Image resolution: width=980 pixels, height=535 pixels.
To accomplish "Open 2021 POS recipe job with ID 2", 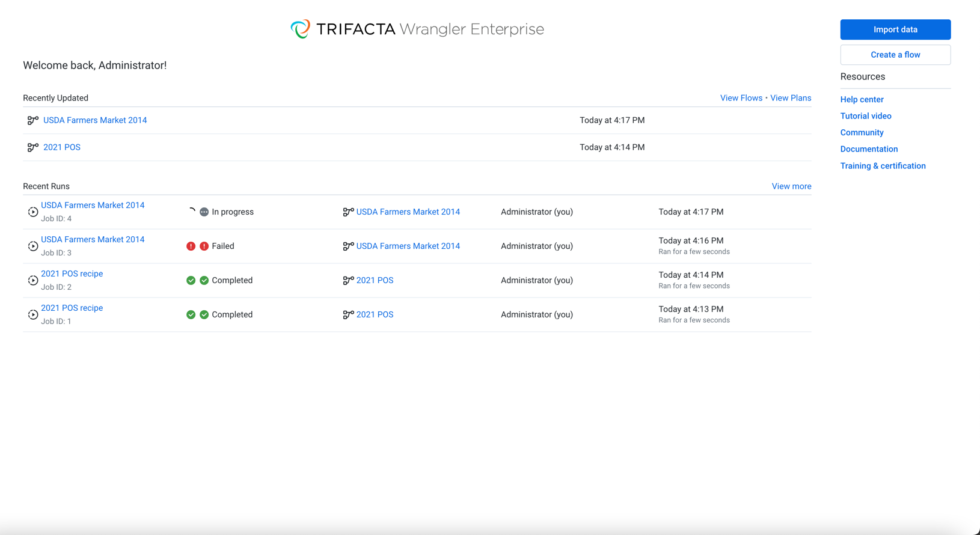I will pyautogui.click(x=72, y=274).
